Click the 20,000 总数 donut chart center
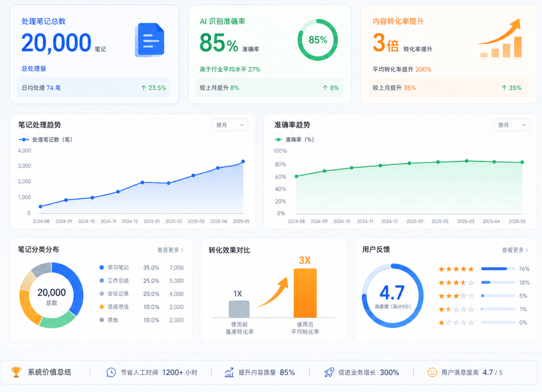Viewport: 542px width, 392px height. point(52,296)
